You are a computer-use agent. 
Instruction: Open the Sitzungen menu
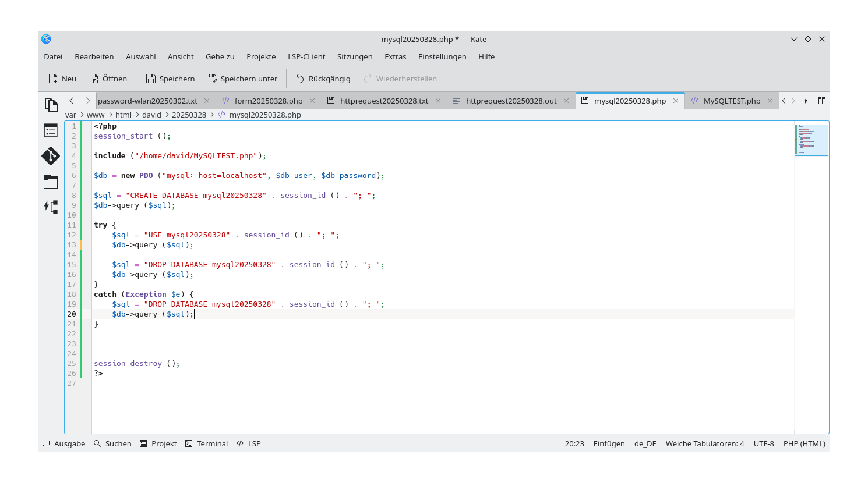355,56
